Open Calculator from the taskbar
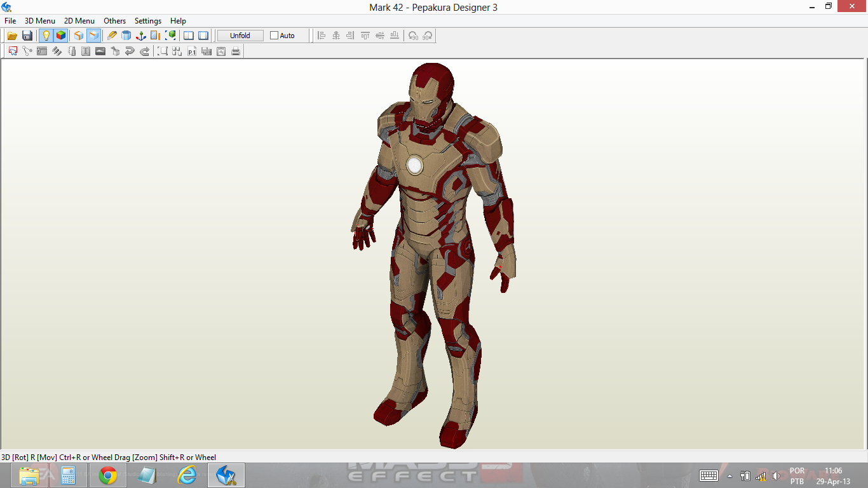868x488 pixels. (68, 475)
